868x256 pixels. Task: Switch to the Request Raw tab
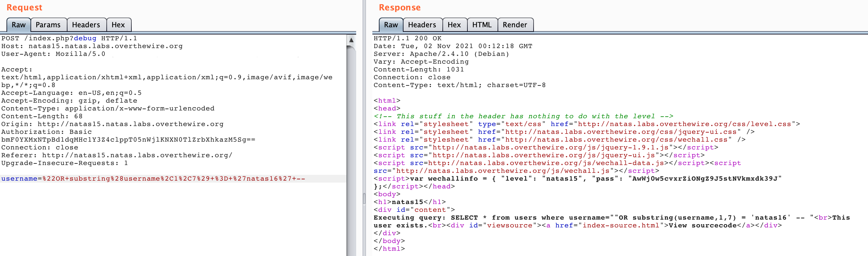coord(18,25)
